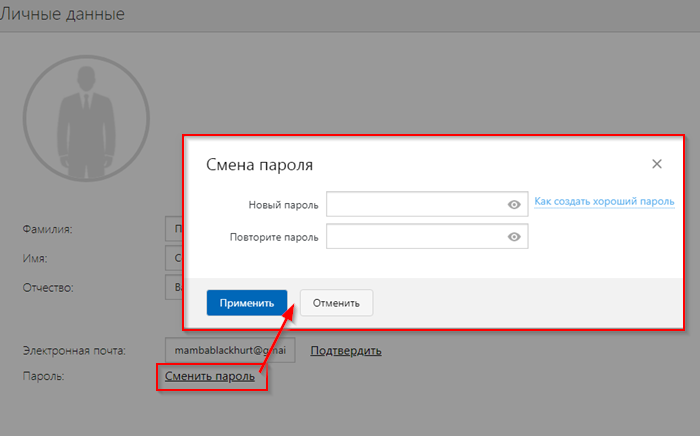Viewport: 700px width, 436px height.
Task: Click the Отменить button
Action: [337, 303]
